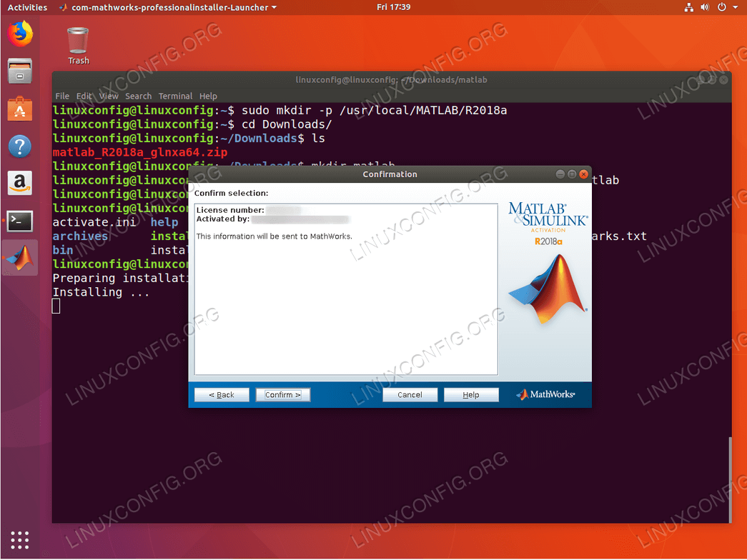Click the volume icon in the top bar
747x560 pixels.
703,7
